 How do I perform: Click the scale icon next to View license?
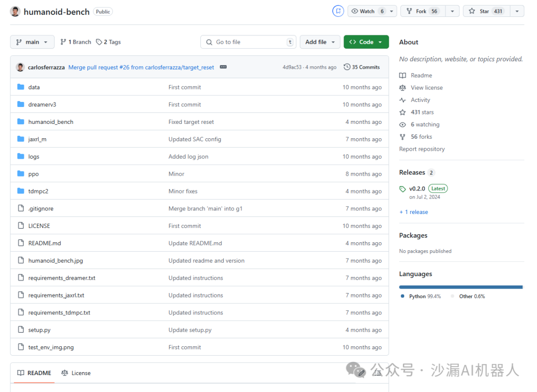coord(403,88)
